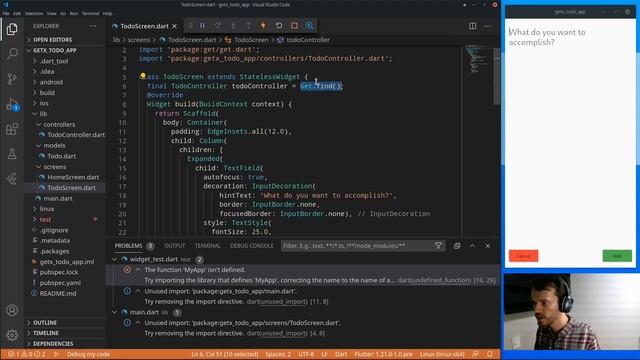The image size is (640, 360).
Task: Click the debug Step Into button
Action: tap(233, 26)
